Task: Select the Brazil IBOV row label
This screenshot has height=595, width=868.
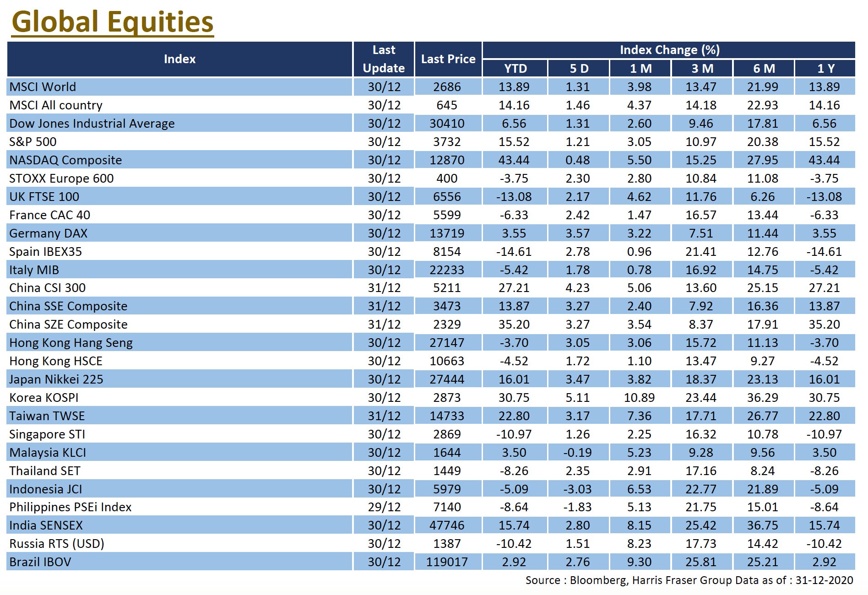Action: tap(40, 562)
